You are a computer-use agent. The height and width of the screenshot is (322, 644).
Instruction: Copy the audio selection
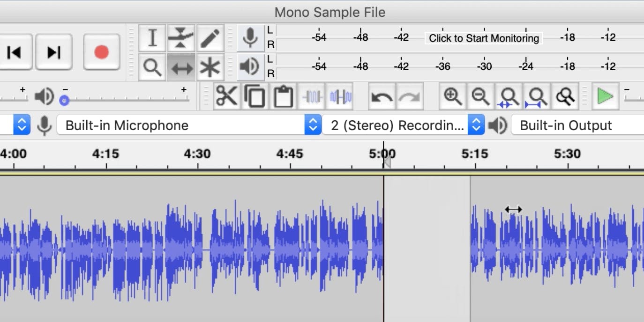[255, 96]
